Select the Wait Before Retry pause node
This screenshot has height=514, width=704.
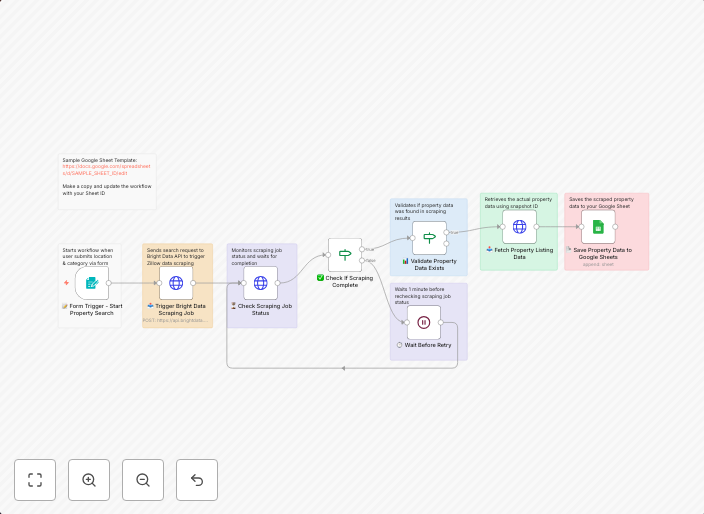(423, 322)
